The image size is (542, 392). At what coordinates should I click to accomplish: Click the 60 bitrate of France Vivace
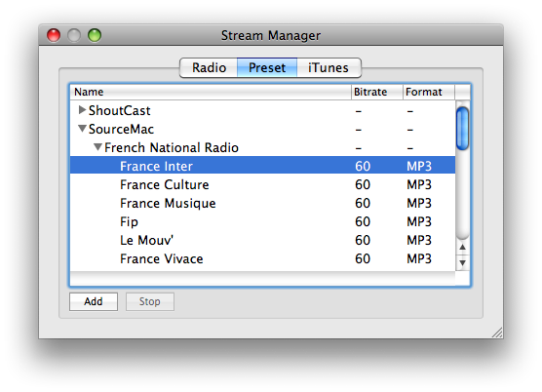coord(363,259)
